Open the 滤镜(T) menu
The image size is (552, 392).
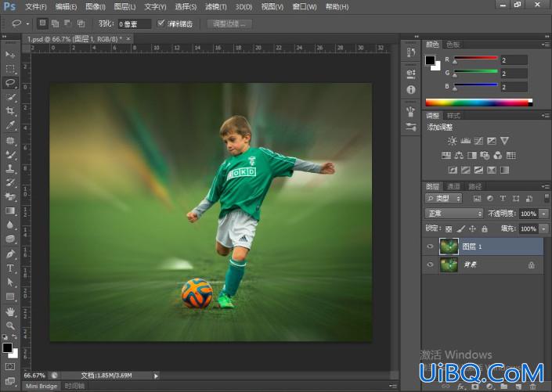(216, 7)
